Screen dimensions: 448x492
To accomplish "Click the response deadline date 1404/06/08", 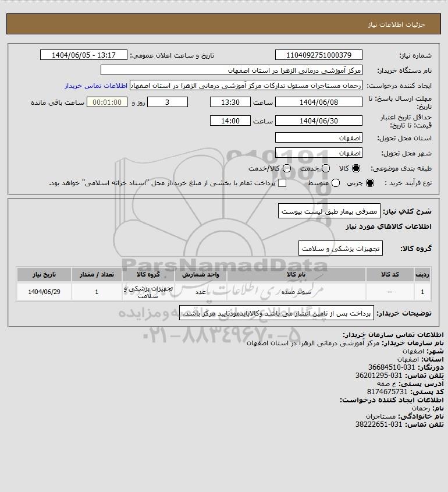I will click(318, 102).
